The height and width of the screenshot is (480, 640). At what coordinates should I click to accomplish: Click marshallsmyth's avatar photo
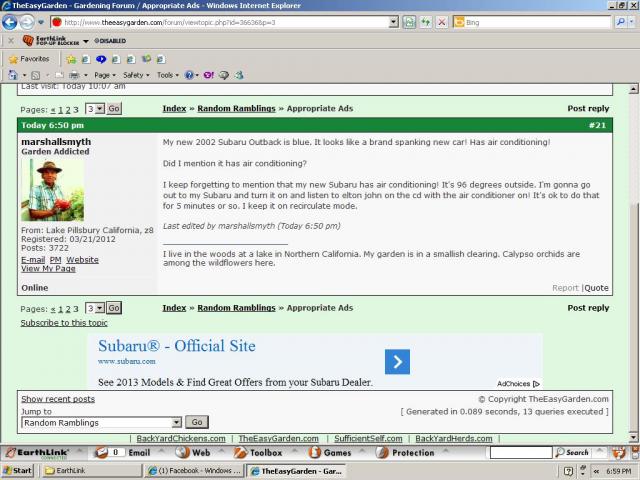[53, 190]
